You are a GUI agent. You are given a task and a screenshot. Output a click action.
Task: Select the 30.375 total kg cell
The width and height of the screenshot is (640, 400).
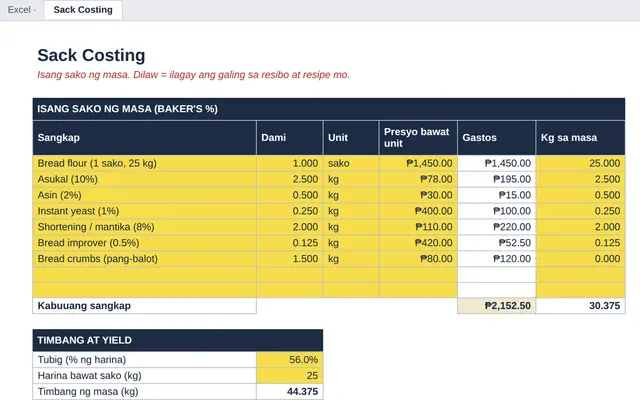click(x=580, y=306)
